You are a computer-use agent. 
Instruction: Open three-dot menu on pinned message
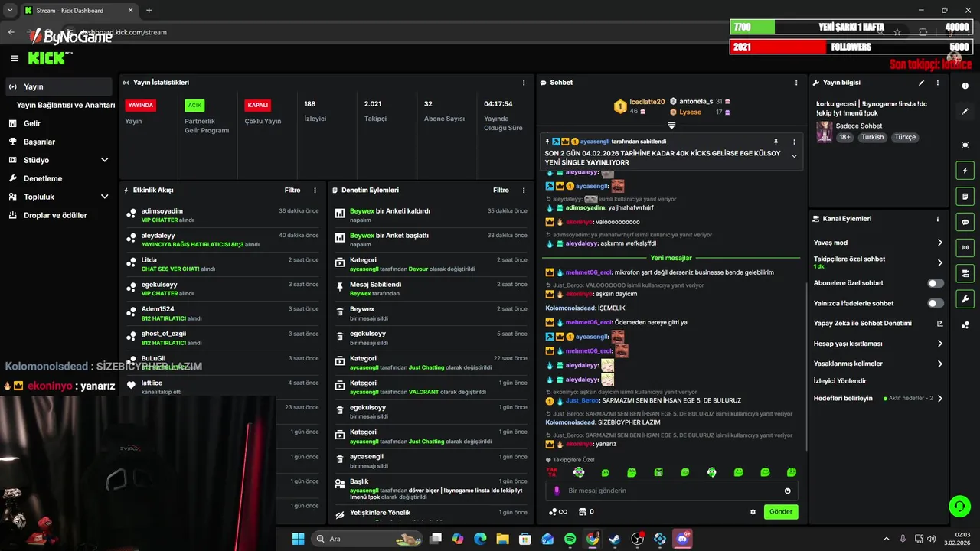tap(794, 142)
